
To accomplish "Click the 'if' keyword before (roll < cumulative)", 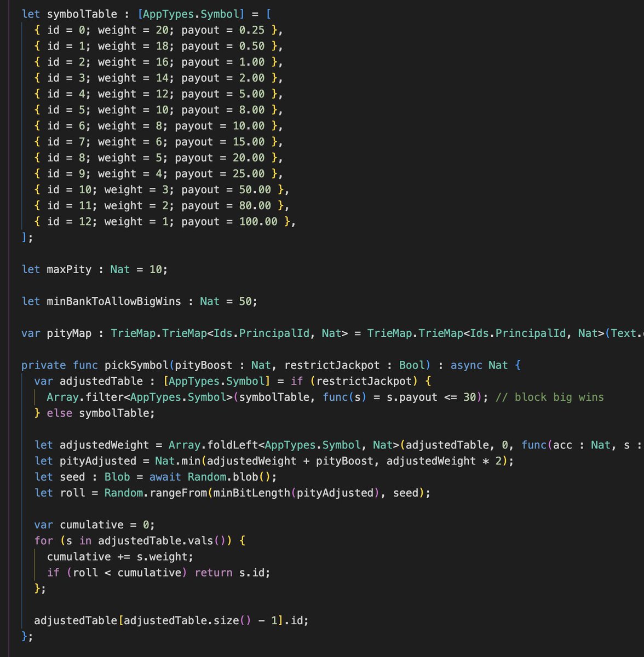I will click(53, 573).
